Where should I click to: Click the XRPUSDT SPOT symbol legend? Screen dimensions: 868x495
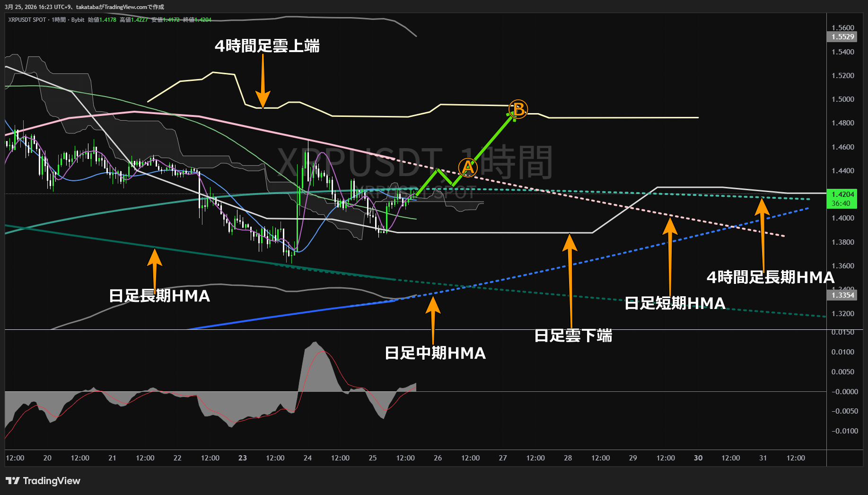pyautogui.click(x=27, y=20)
